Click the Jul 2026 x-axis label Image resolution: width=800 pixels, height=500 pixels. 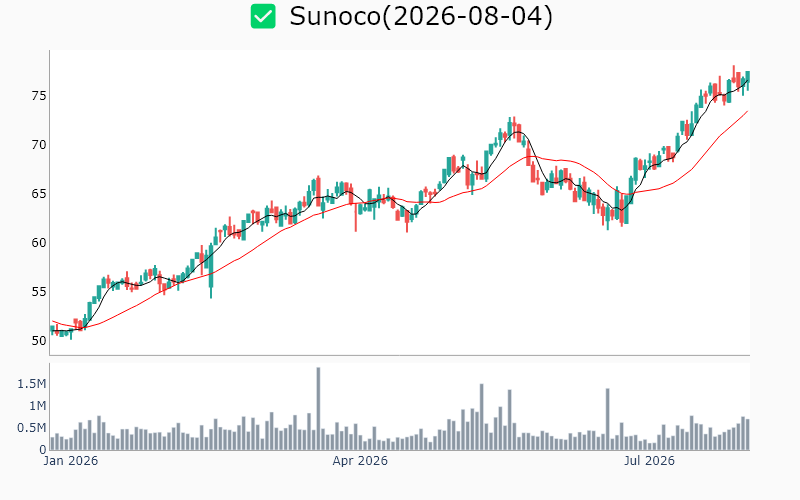649,461
